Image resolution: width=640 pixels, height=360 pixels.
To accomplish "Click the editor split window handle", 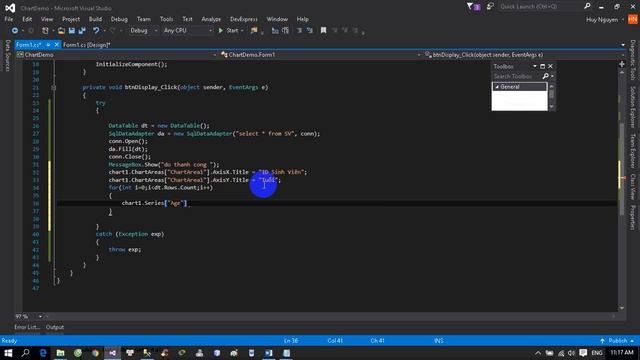I will pyautogui.click(x=622, y=64).
